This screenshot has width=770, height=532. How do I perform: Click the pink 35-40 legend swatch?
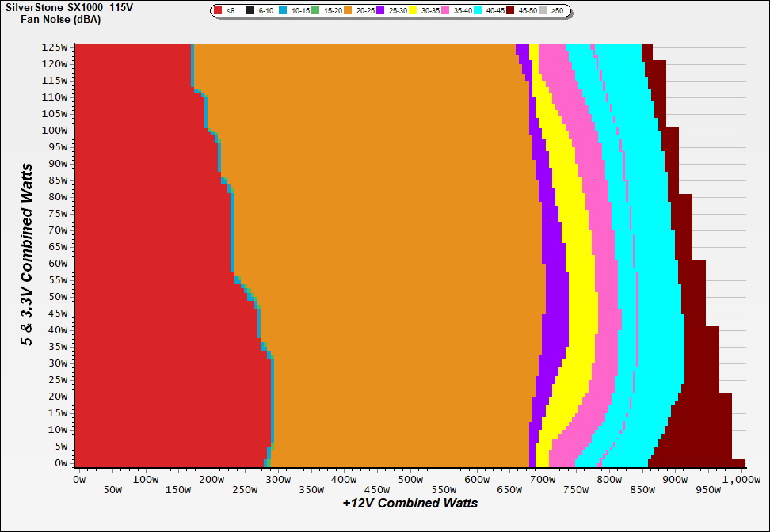[x=445, y=11]
